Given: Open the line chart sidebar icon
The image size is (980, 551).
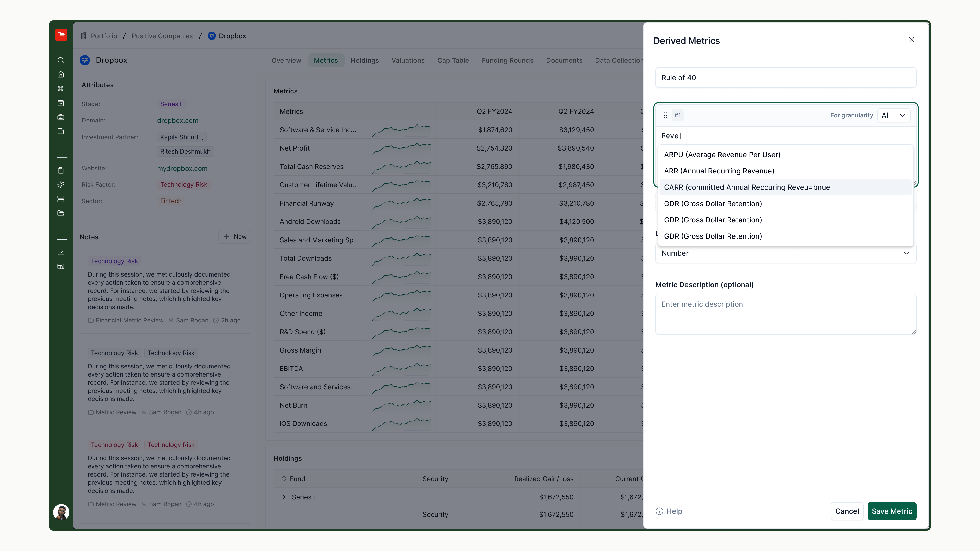Looking at the screenshot, I should (61, 252).
